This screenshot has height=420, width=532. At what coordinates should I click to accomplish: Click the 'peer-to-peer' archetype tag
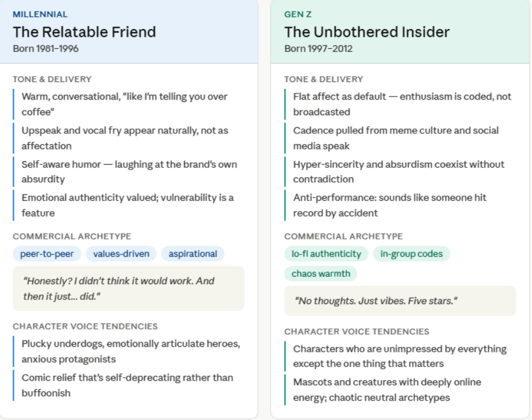(46, 254)
